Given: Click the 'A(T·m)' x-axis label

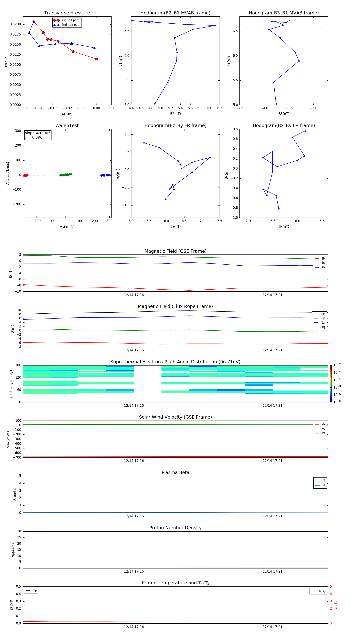Looking at the screenshot, I should coord(67,114).
